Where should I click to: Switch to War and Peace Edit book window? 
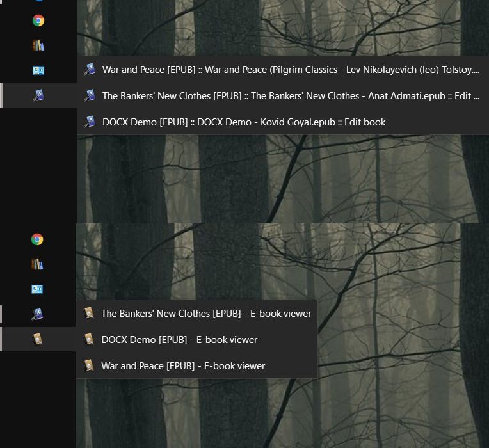click(x=282, y=70)
